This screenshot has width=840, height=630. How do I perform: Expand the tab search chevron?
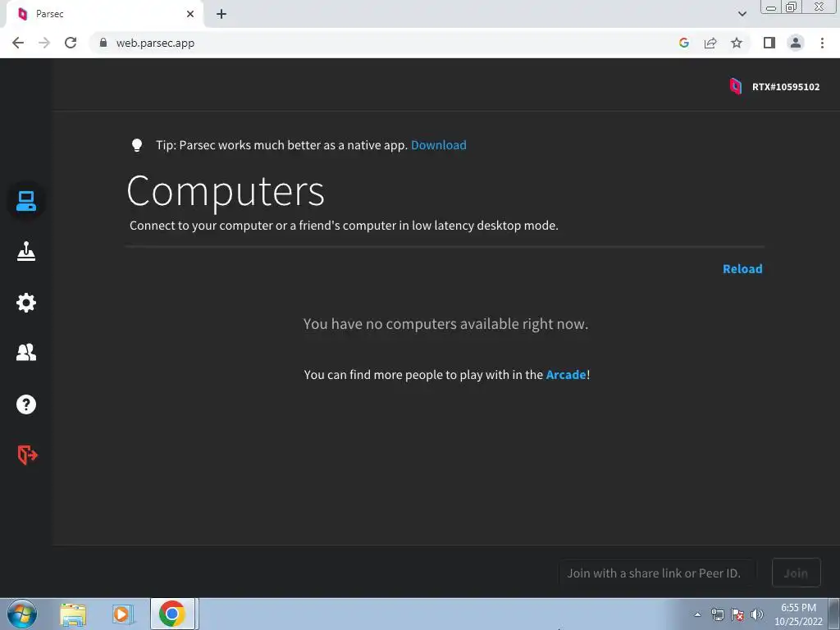click(x=742, y=14)
